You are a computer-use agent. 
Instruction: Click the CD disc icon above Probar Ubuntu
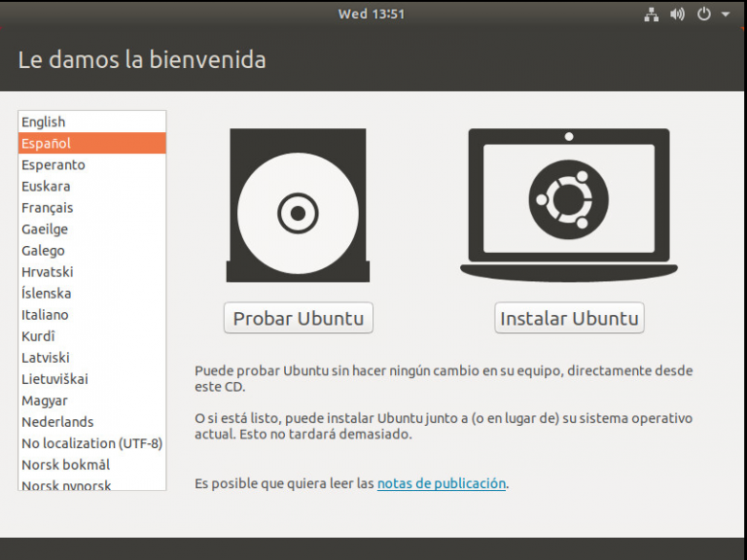pos(298,206)
